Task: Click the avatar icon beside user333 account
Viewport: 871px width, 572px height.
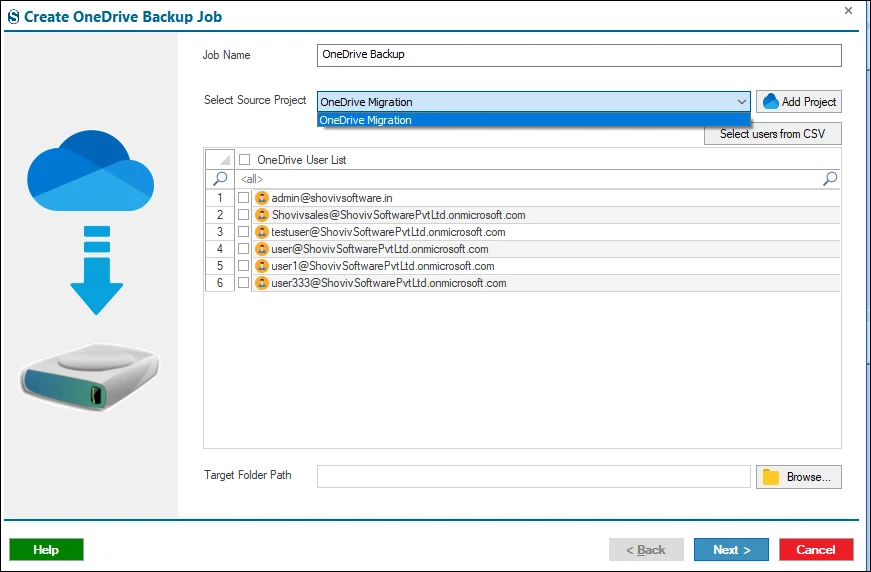Action: pos(262,283)
